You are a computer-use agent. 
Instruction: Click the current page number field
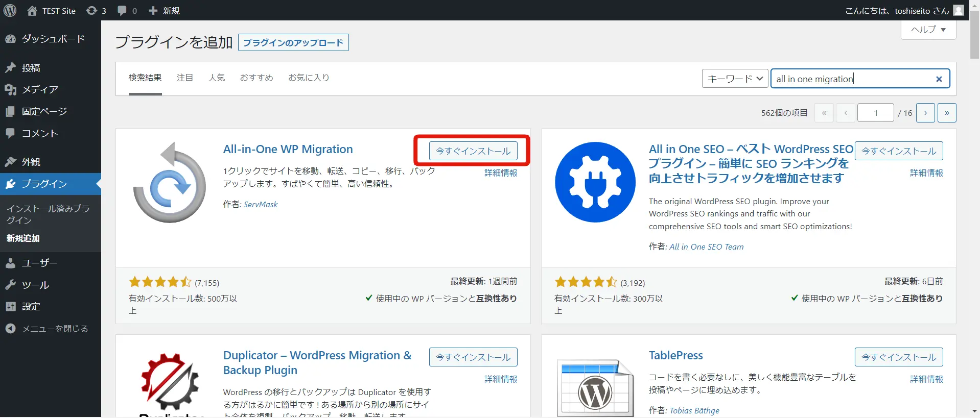[x=876, y=113]
